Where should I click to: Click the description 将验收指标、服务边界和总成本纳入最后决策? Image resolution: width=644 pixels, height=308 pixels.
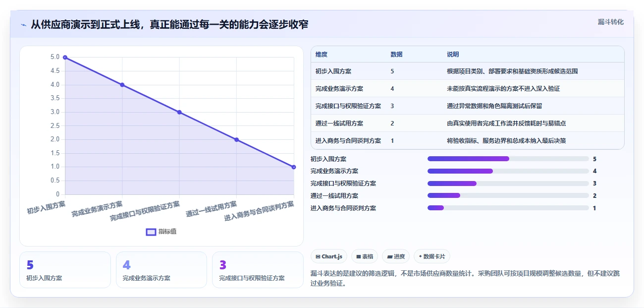pyautogui.click(x=506, y=141)
